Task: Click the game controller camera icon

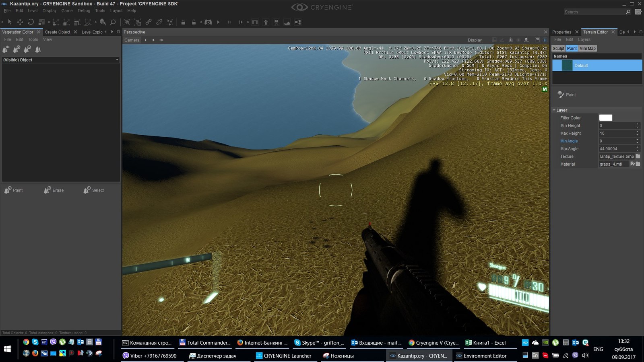Action: click(x=208, y=22)
